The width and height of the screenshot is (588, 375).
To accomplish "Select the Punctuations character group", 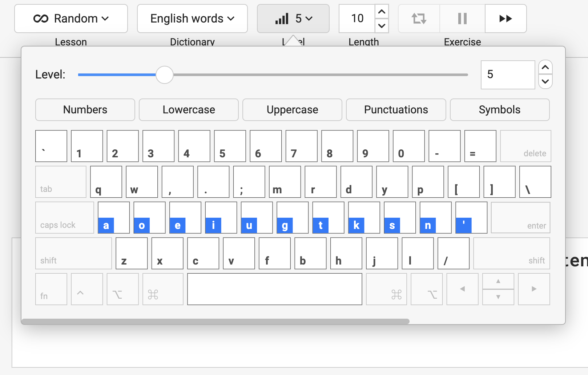I will [396, 110].
